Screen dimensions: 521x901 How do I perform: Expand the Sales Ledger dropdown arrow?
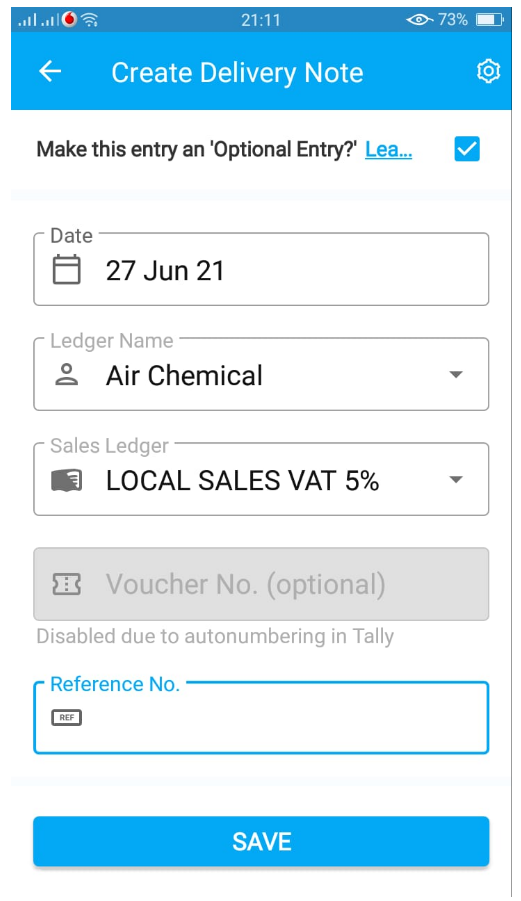point(456,480)
